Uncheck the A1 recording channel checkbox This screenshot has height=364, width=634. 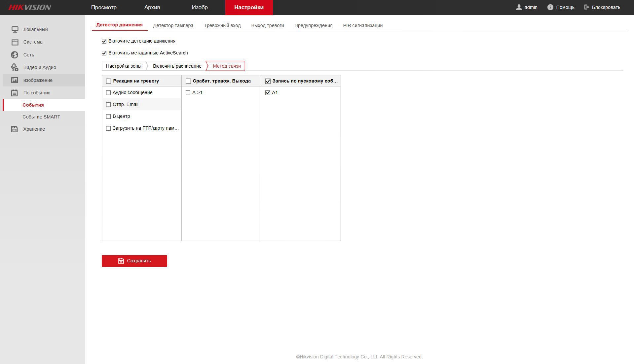click(x=268, y=93)
